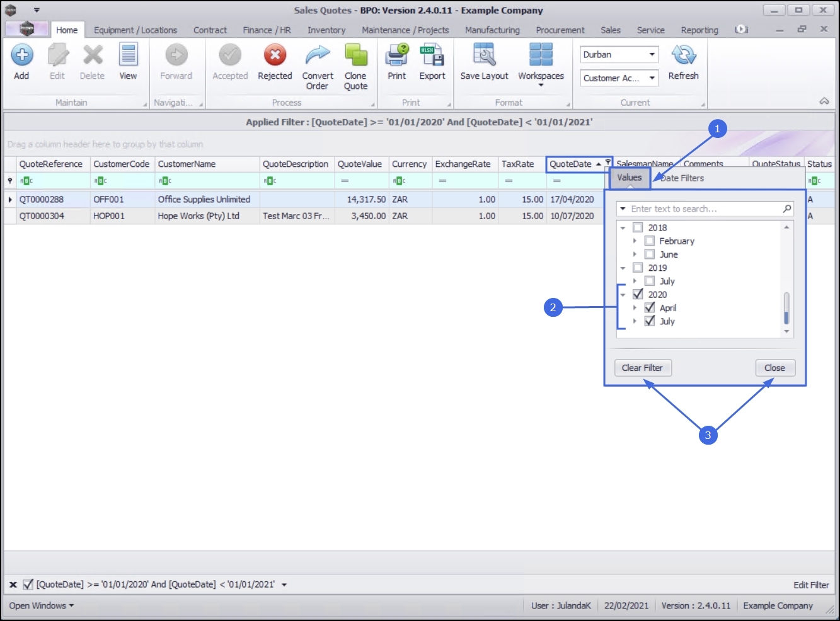Click the Convert Order icon

pos(318,55)
